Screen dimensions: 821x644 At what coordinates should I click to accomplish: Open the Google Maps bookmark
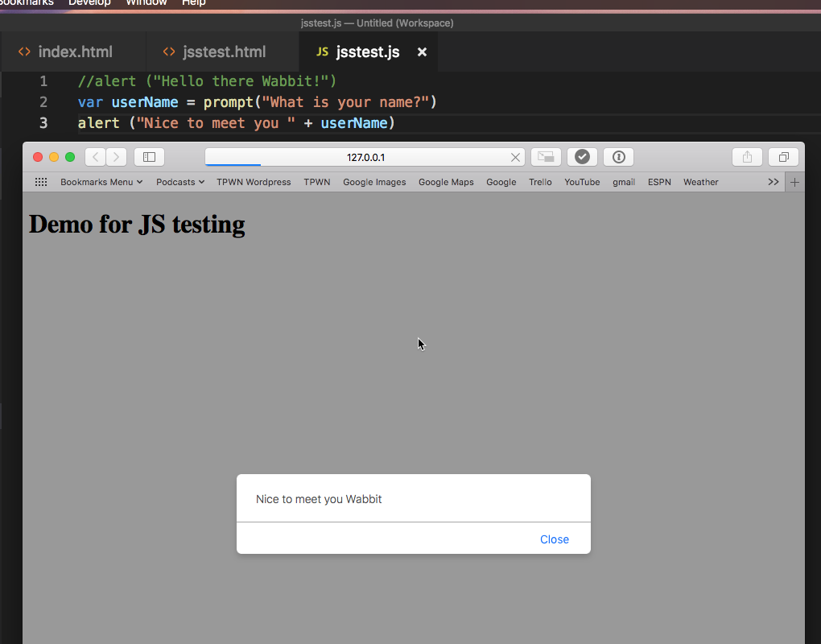coord(446,182)
